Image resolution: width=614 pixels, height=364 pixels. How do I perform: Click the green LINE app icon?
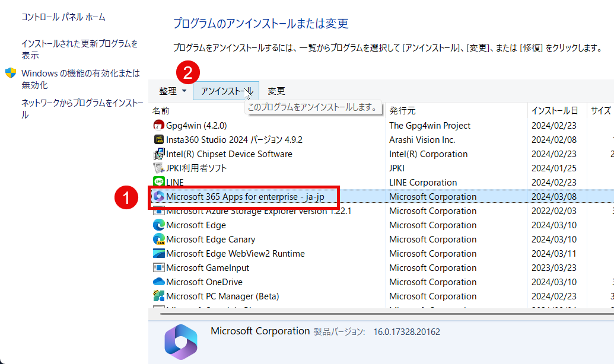click(x=158, y=181)
